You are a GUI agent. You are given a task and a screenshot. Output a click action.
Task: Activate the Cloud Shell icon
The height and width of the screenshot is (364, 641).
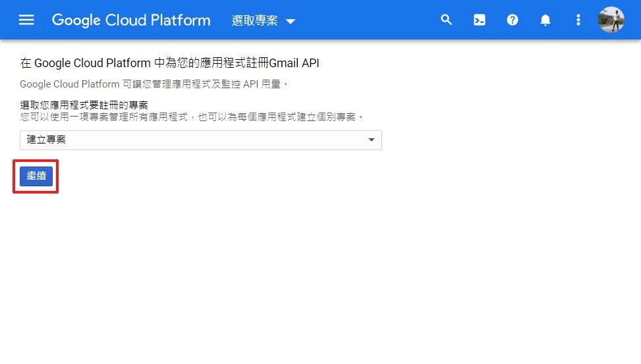(x=479, y=20)
